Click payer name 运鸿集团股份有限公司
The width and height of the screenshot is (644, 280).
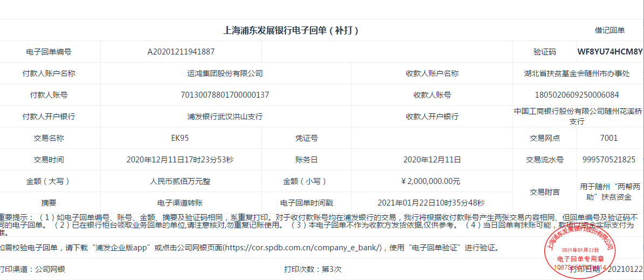pos(225,73)
